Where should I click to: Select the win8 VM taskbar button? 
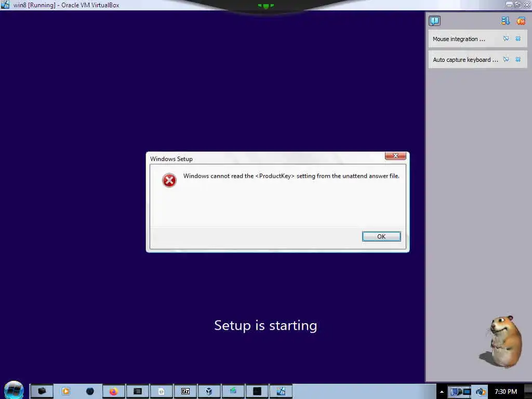coord(281,391)
